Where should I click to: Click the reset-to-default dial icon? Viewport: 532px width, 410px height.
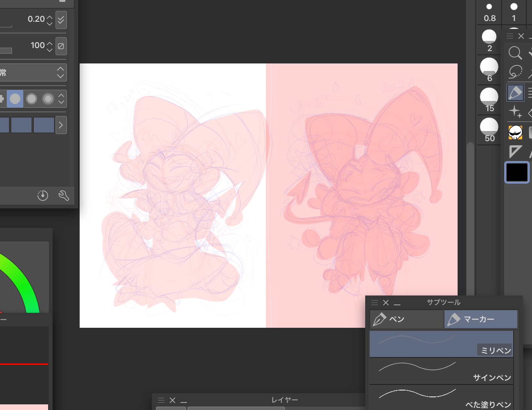43,195
